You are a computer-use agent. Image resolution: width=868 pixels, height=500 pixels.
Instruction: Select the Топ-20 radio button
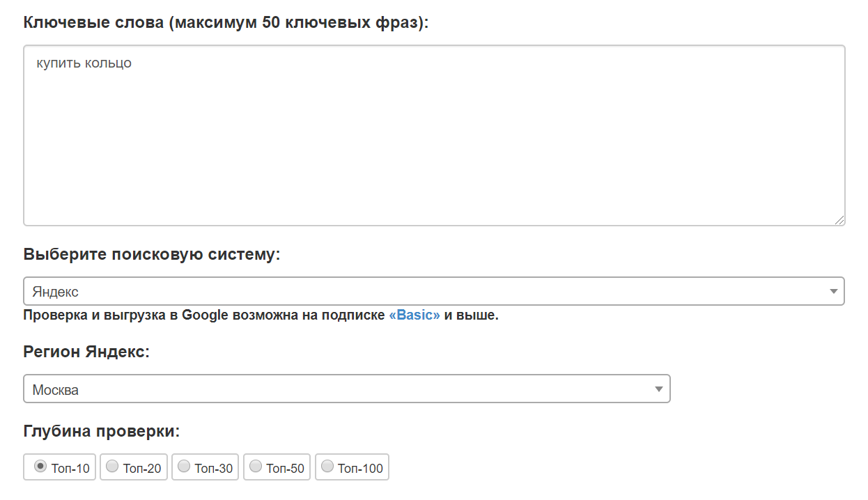pyautogui.click(x=112, y=467)
